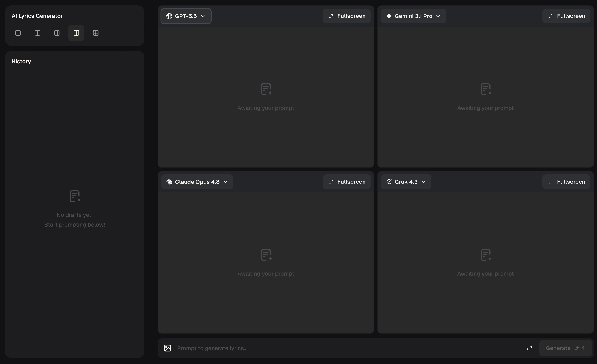Switch to single-panel layout icon
The width and height of the screenshot is (597, 364).
[18, 33]
